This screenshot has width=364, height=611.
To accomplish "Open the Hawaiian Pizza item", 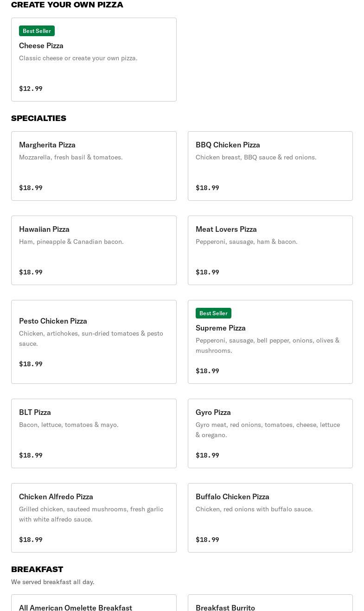I will [x=94, y=250].
